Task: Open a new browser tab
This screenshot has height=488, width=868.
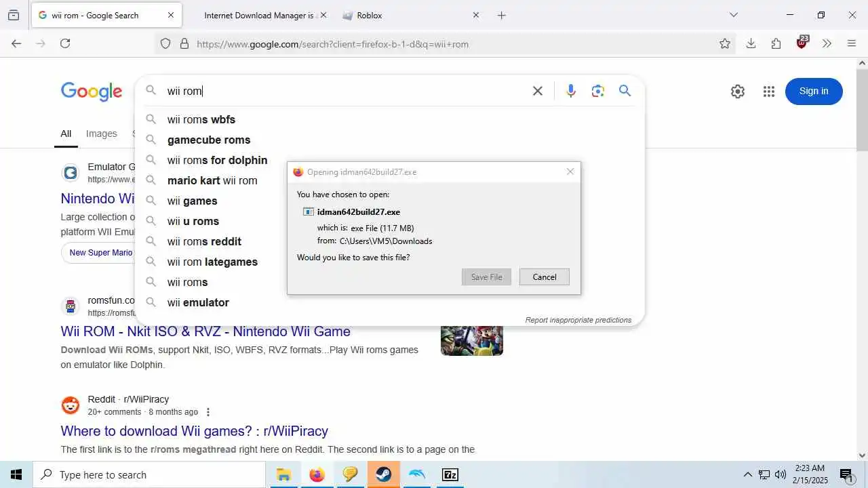Action: 502,15
